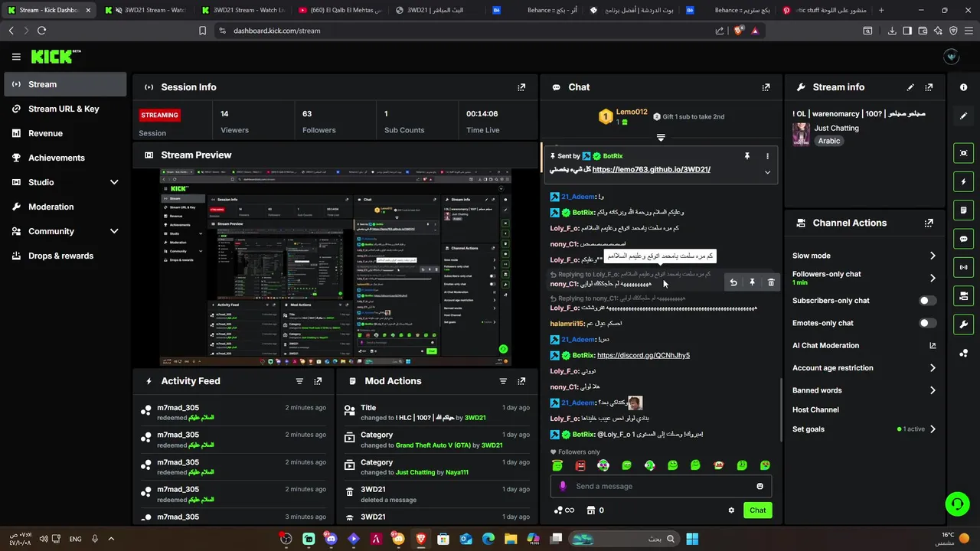Open Windows Start menu
Viewport: 980px width, 551px height.
(692, 539)
